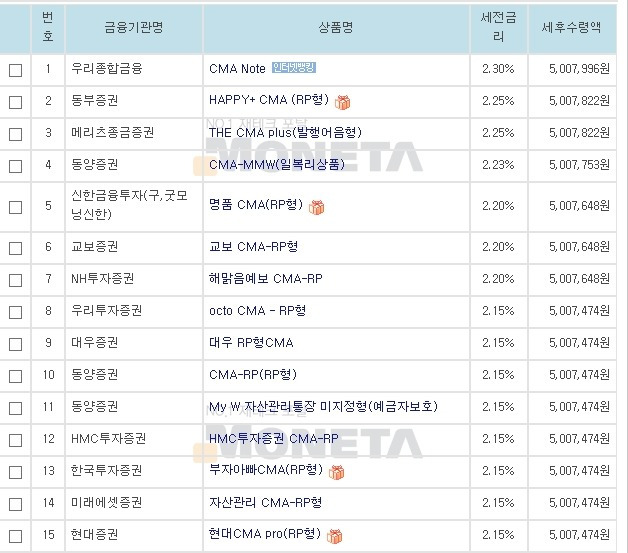This screenshot has height=553, width=628.
Task: Open the 명품 CMA(RP형) product link
Action: click(256, 205)
